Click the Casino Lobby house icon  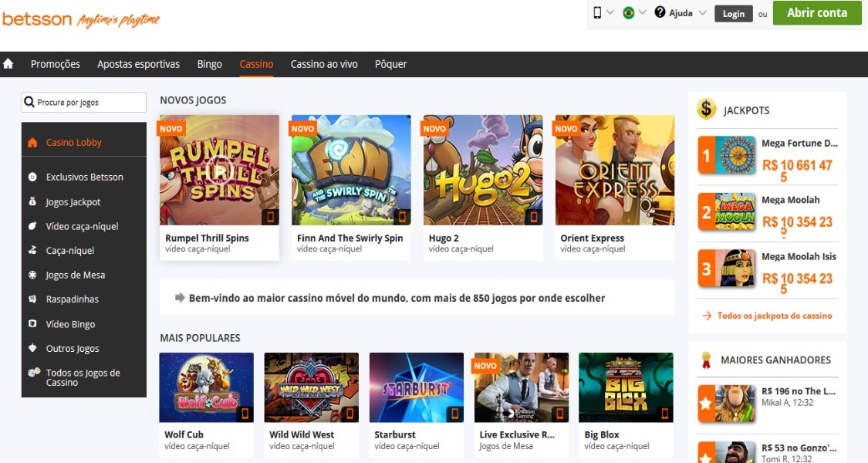click(x=32, y=142)
